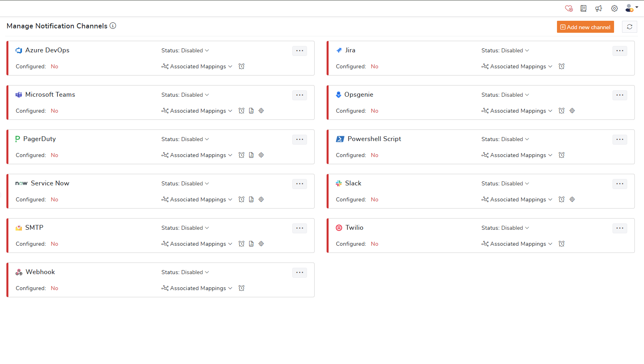Expand Associated Mappings for Twilio
Viewport: 644px width, 364px height.
click(x=517, y=244)
